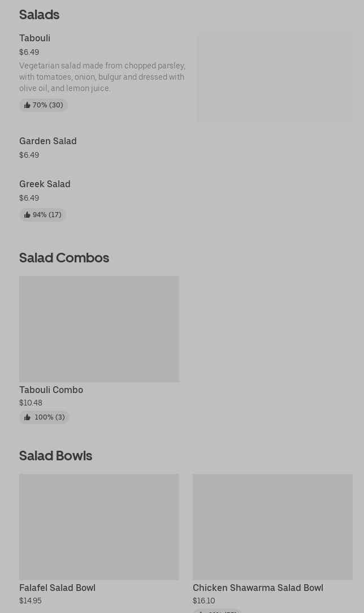Viewport: 364px width, 613px height.
Task: Open the Tabouli item title
Action: coord(34,38)
